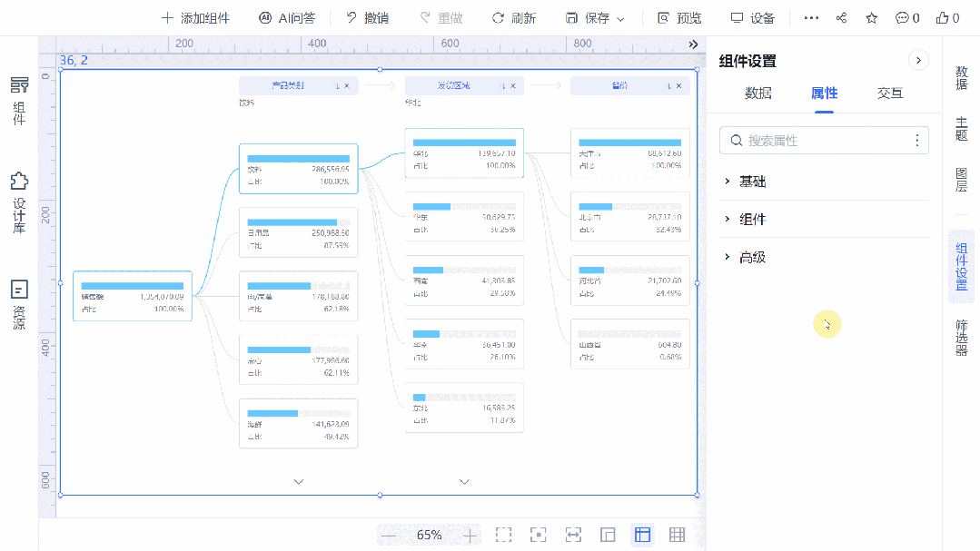This screenshot has width=980, height=551.
Task: Open 数据 tab in right sidebar
Action: [961, 78]
